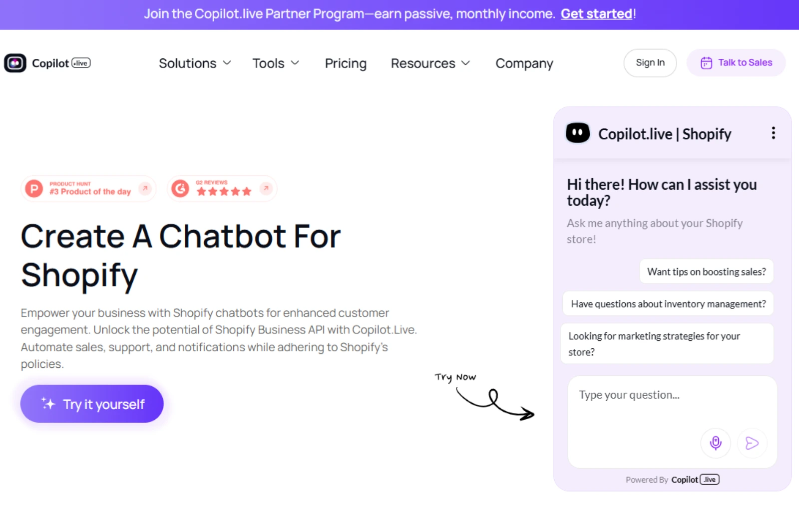The width and height of the screenshot is (799, 532).
Task: Click the sparkle icon on Try it yourself
Action: 48,404
